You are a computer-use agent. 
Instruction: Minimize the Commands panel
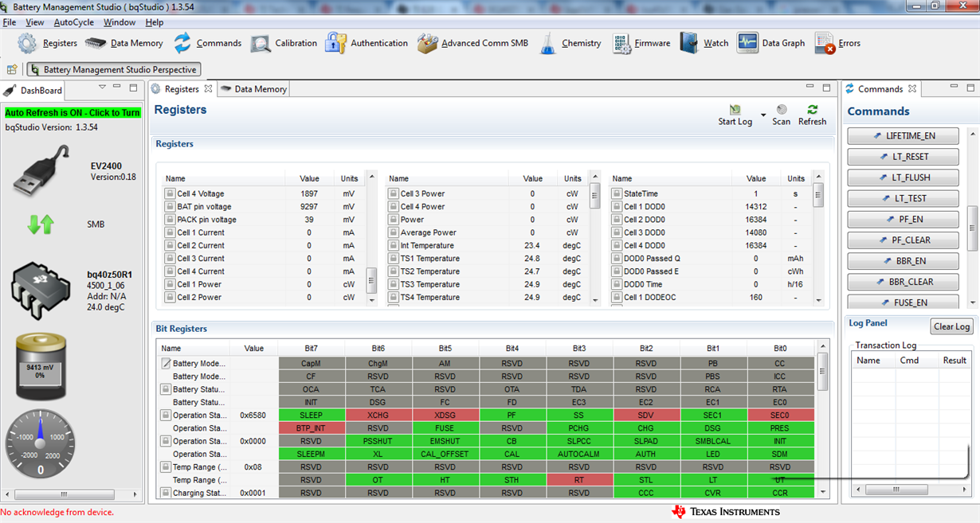[954, 88]
